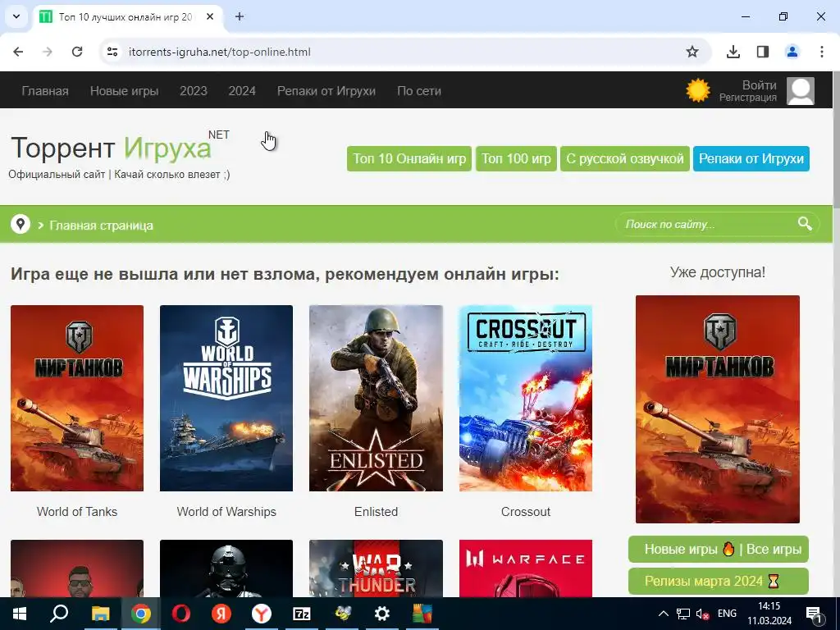The height and width of the screenshot is (630, 840).
Task: Open Новые игры menu item
Action: [125, 91]
